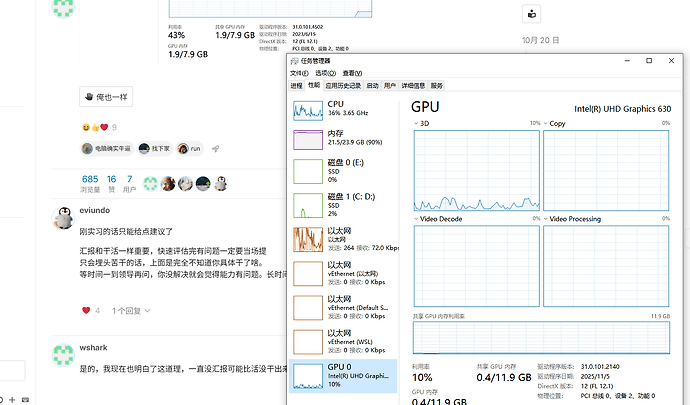The image size is (690, 405).
Task: Open the 文件 menu in Task Manager
Action: (299, 73)
